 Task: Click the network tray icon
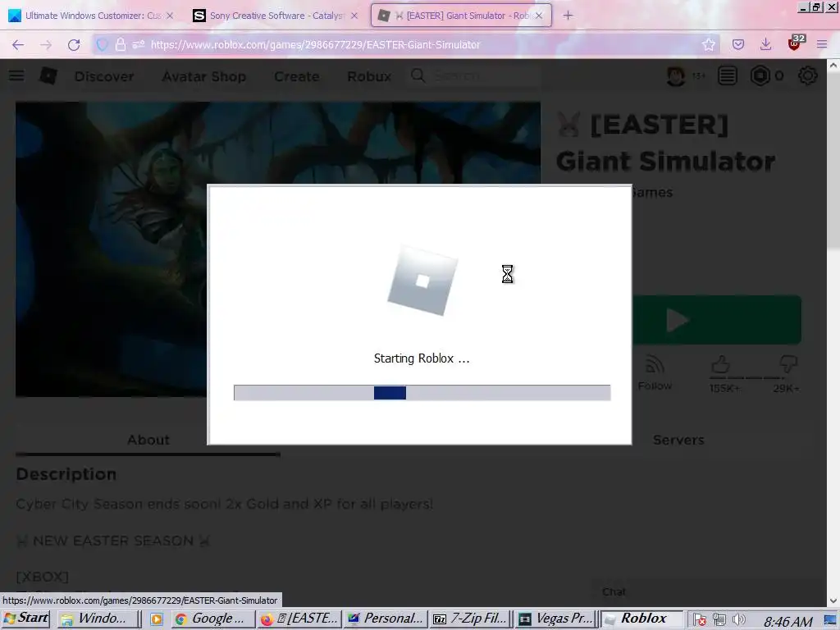(x=719, y=620)
